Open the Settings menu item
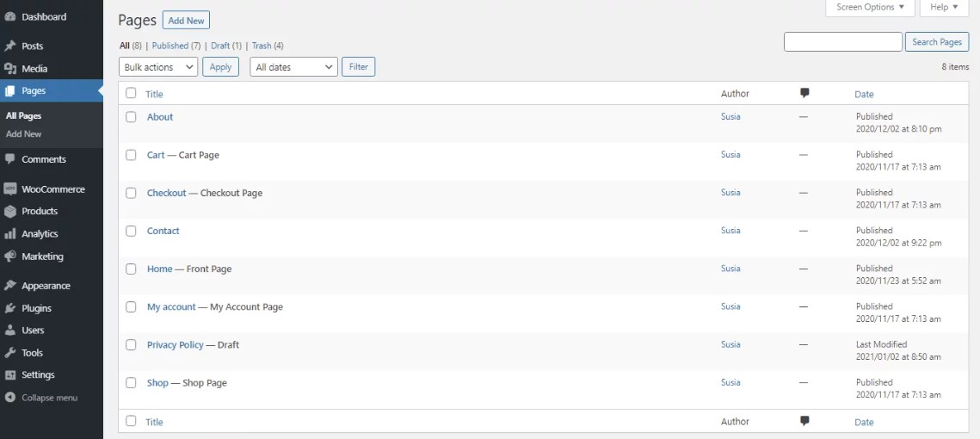This screenshot has width=980, height=439. (38, 375)
